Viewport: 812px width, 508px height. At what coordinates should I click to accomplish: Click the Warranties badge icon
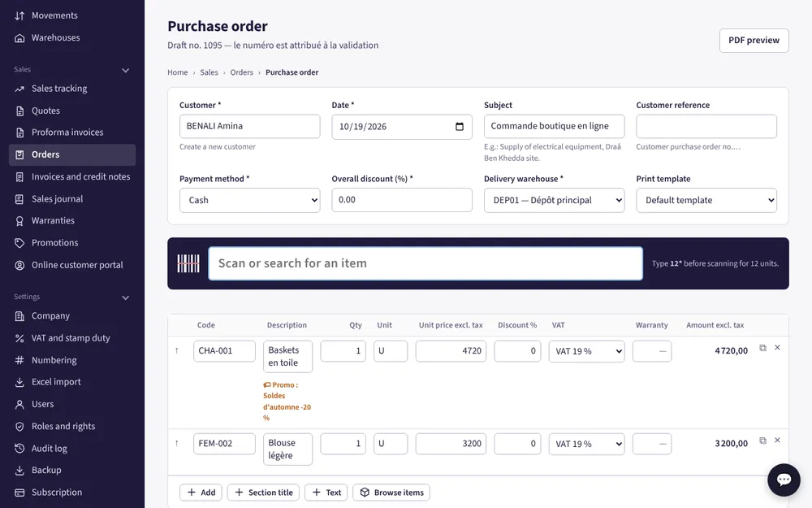(19, 221)
